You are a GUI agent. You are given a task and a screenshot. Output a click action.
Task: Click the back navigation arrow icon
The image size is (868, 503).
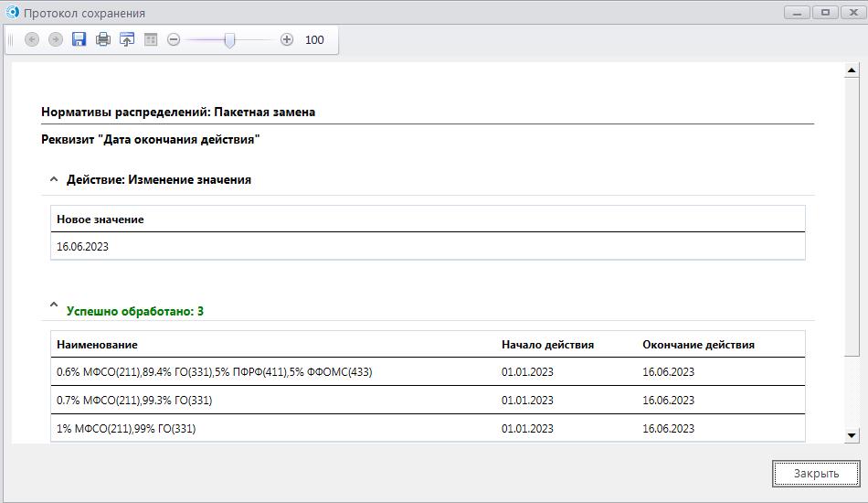tap(32, 39)
